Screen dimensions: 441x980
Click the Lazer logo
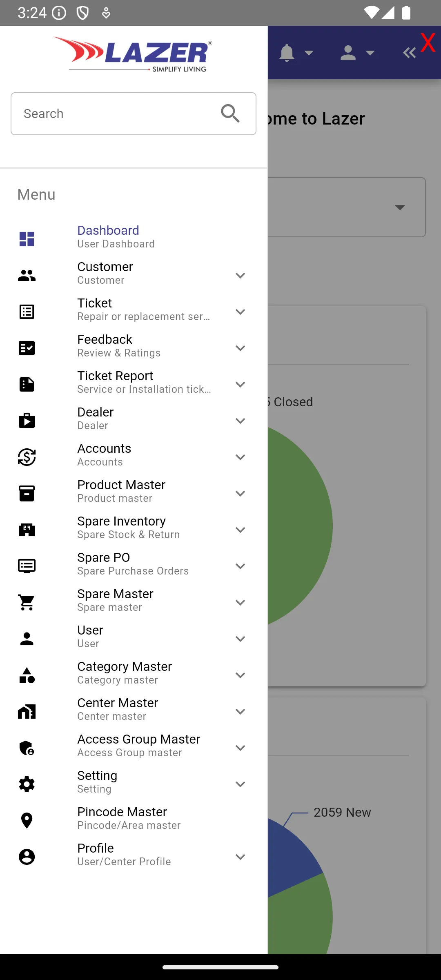(x=133, y=54)
